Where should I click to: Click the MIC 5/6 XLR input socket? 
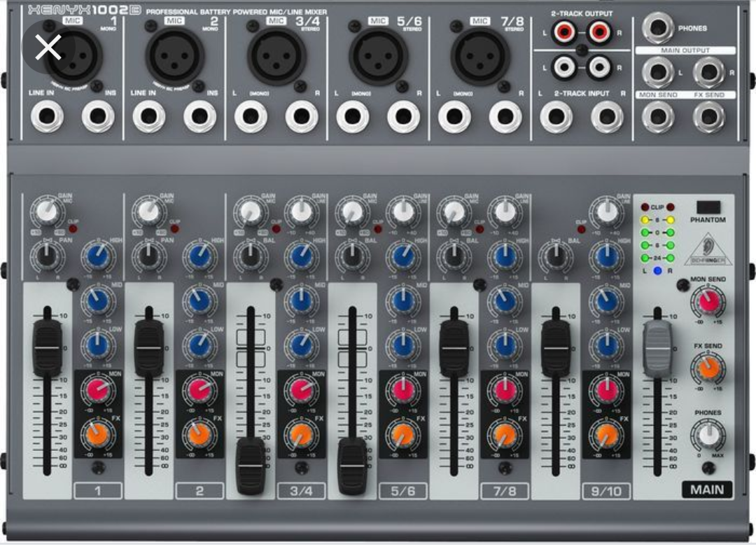point(379,57)
